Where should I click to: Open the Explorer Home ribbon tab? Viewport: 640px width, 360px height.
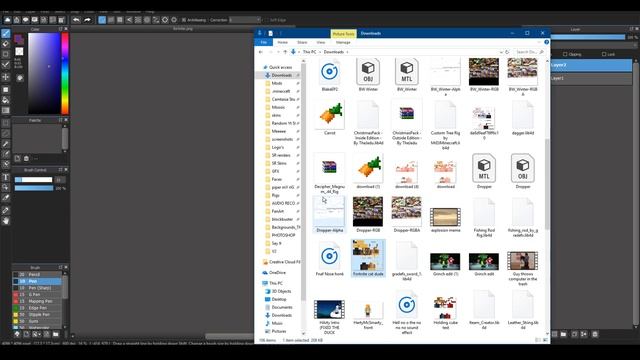point(282,42)
